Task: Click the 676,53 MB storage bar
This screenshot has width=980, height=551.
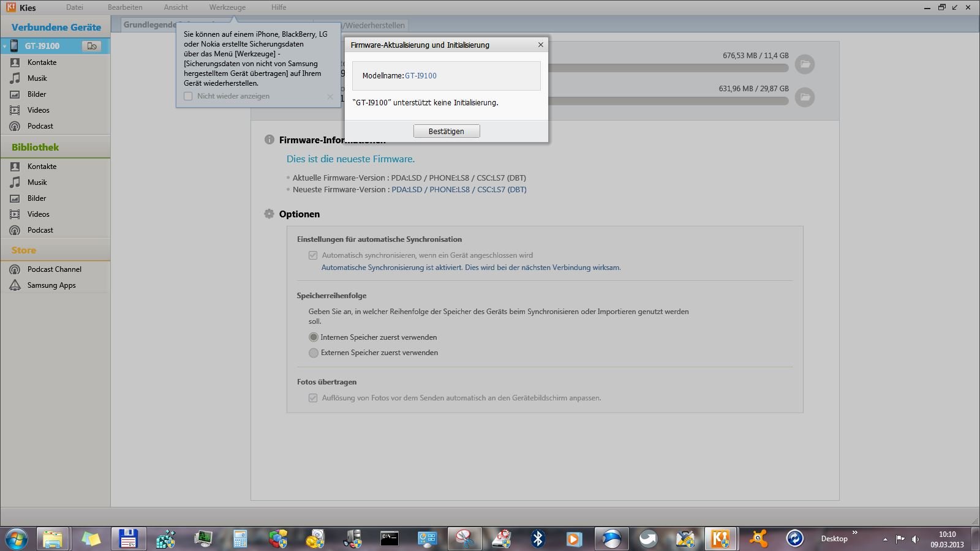Action: tap(668, 68)
